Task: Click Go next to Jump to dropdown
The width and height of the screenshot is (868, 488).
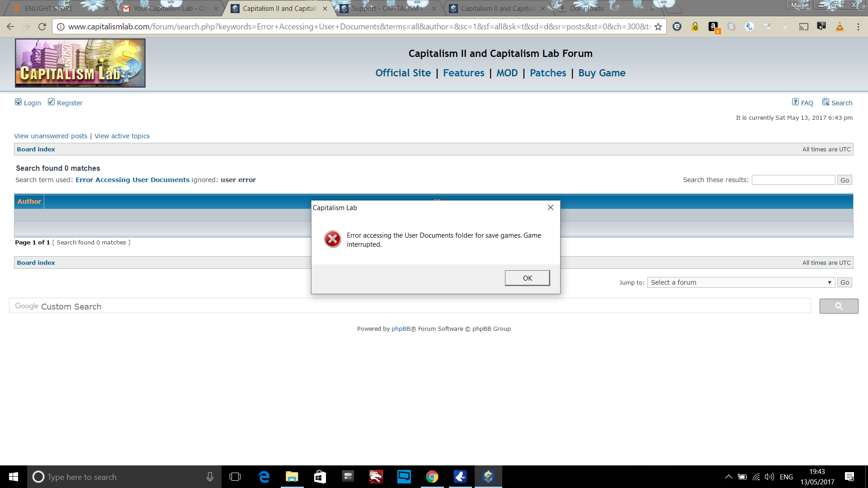Action: click(x=844, y=282)
